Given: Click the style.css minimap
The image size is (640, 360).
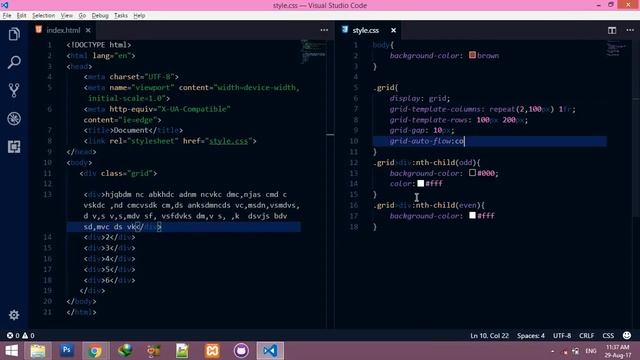Looking at the screenshot, I should 616,49.
